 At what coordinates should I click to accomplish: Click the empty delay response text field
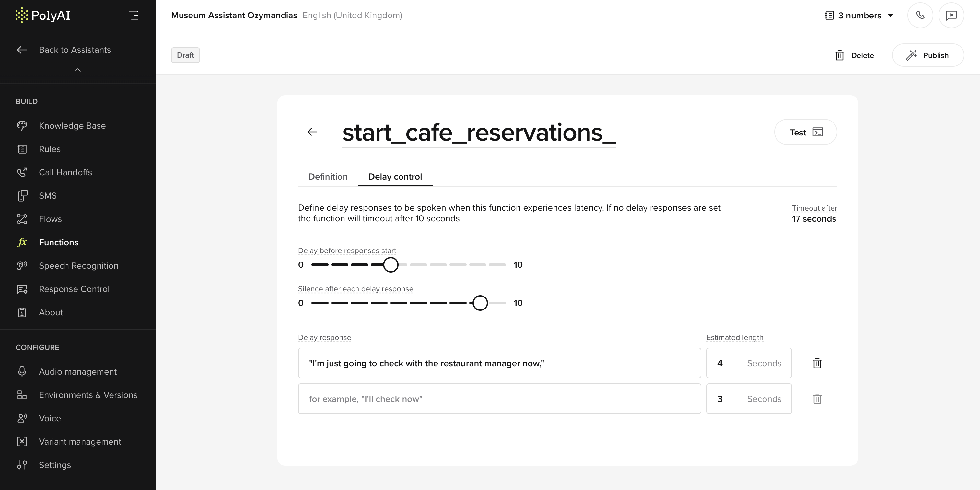(x=499, y=399)
